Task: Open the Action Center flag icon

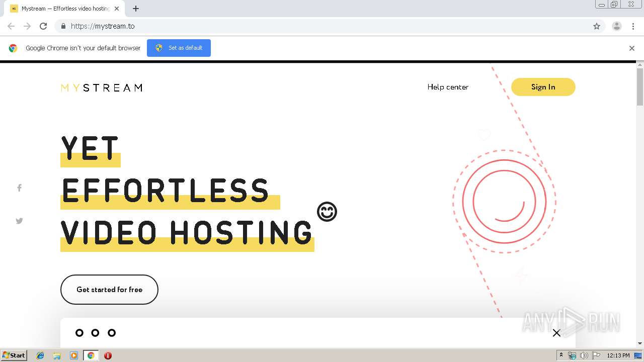Action: [596, 355]
